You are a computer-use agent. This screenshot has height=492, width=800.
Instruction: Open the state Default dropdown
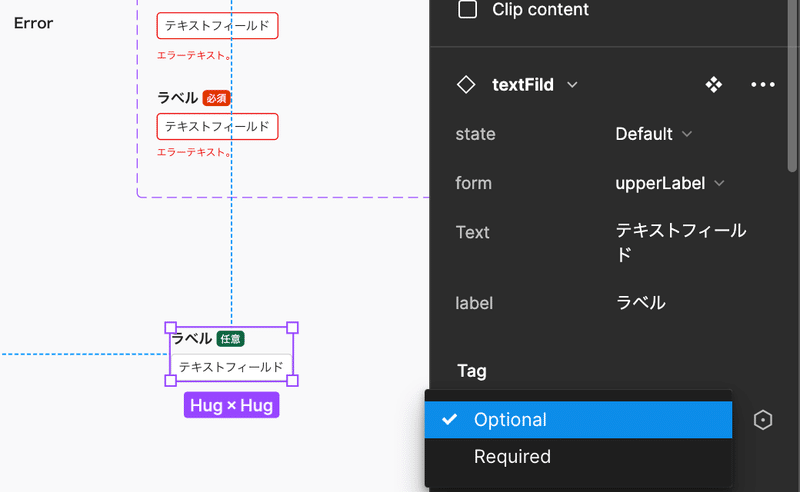coord(654,134)
